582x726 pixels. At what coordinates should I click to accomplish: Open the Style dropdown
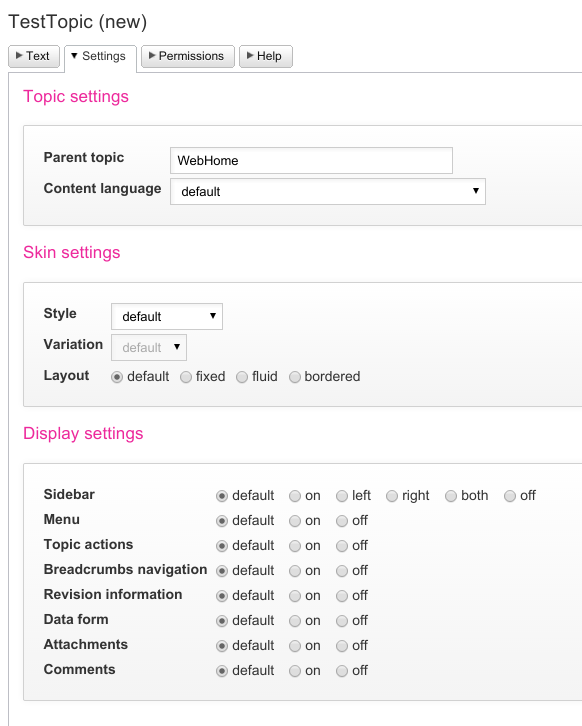(x=167, y=317)
